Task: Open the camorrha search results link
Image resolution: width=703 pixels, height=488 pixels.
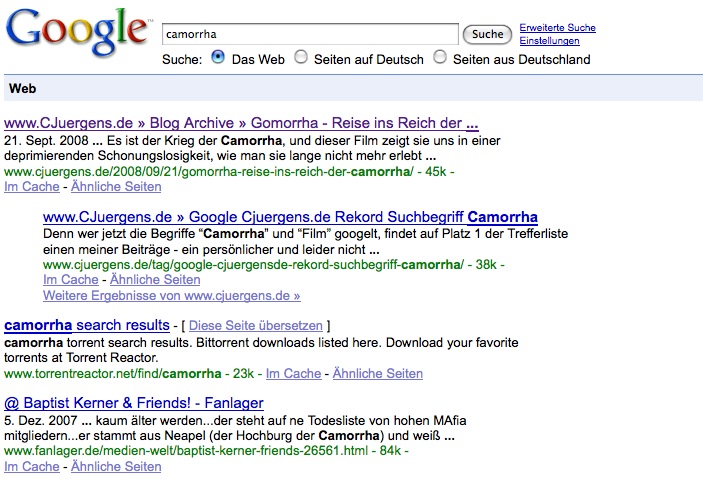Action: pos(87,325)
